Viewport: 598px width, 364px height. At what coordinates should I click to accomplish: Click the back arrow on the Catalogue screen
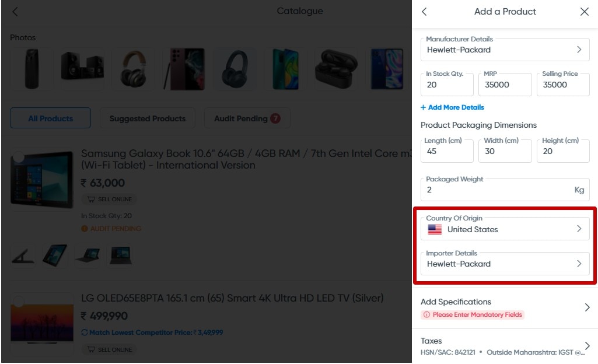pyautogui.click(x=14, y=10)
